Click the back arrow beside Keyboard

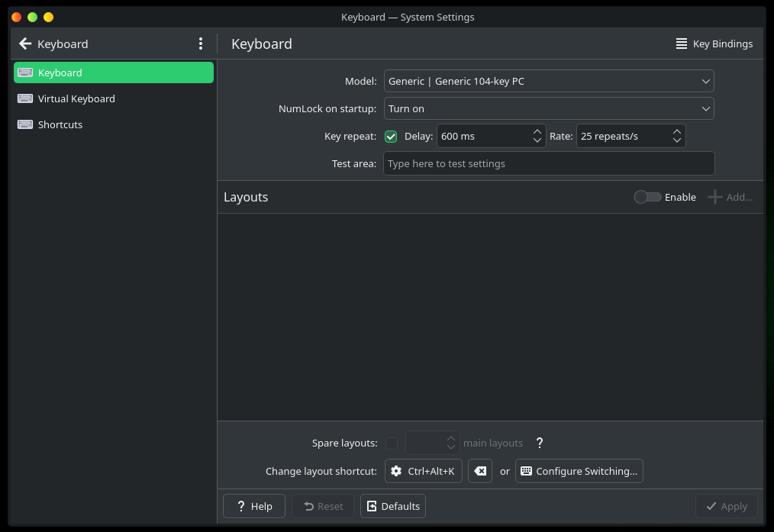click(25, 44)
